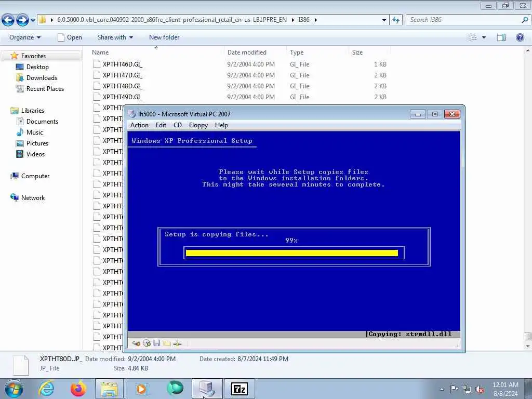Select file XPTHT46D.GI_
Screen dimensions: 532x399
[123, 64]
